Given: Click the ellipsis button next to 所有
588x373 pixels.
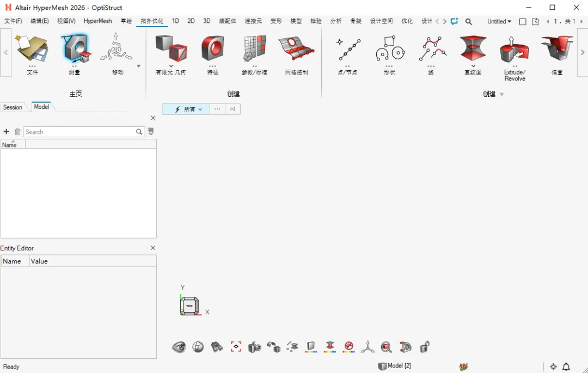Looking at the screenshot, I should (x=217, y=109).
